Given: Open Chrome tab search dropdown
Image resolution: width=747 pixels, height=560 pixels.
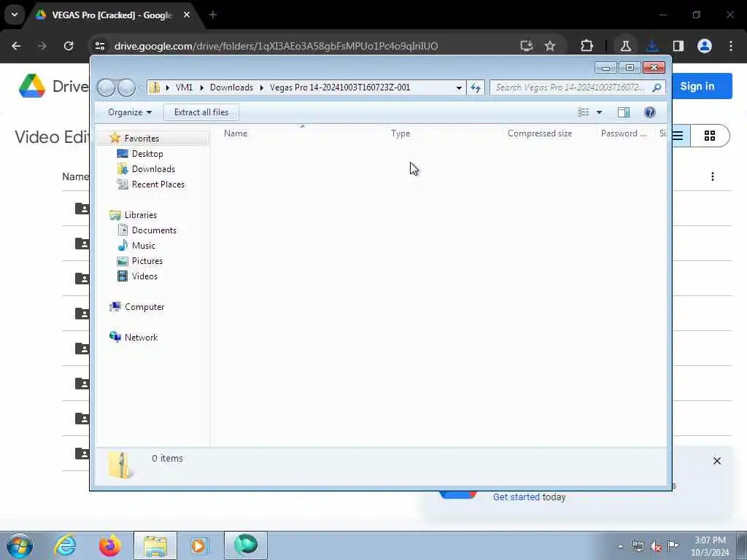Looking at the screenshot, I should point(15,15).
